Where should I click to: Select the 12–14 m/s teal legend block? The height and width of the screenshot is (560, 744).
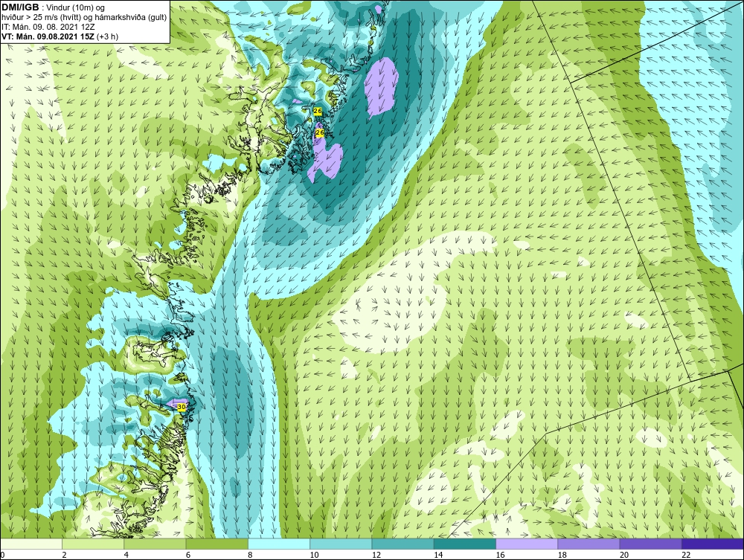tap(403, 544)
